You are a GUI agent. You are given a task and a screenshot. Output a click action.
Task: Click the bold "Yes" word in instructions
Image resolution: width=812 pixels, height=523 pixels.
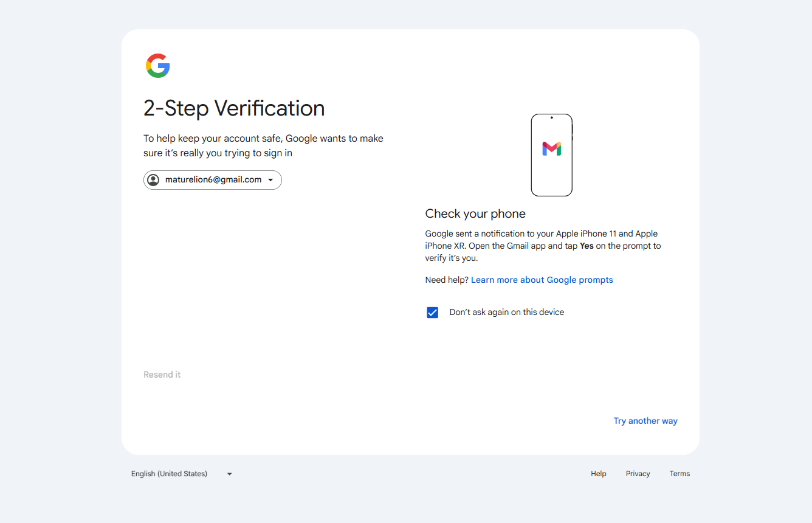(x=587, y=246)
